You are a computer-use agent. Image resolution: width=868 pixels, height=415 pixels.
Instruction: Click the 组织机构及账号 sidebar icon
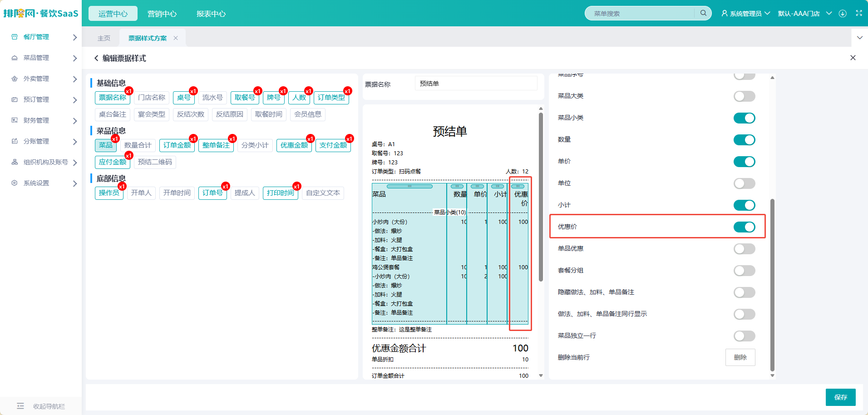tap(15, 162)
